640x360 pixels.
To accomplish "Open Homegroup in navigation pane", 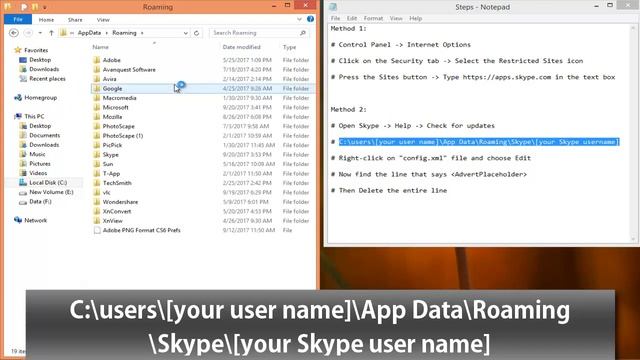I will point(40,98).
